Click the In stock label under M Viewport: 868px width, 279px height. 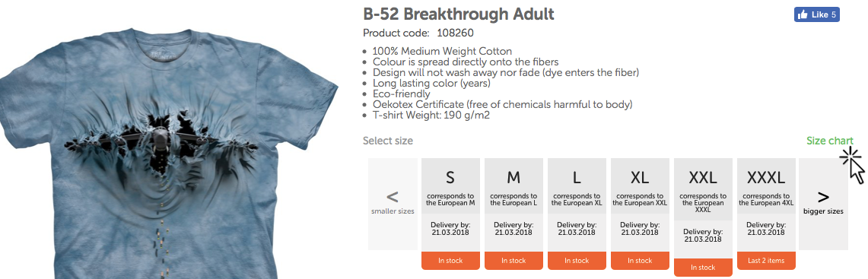click(x=513, y=260)
